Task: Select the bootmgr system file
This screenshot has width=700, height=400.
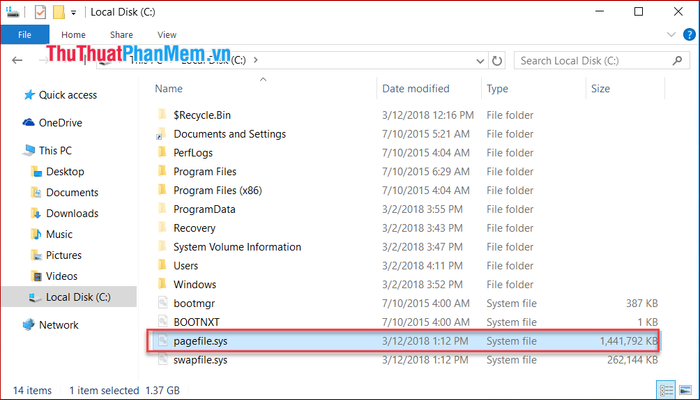Action: 194,303
